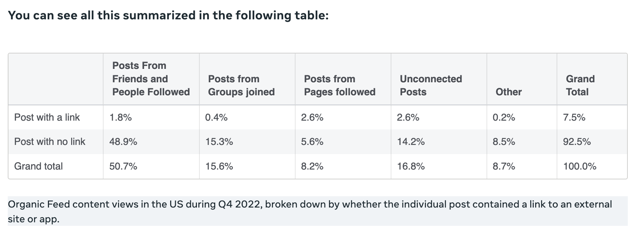Click the 'Grand Total' column header
The width and height of the screenshot is (644, 242).
click(580, 85)
